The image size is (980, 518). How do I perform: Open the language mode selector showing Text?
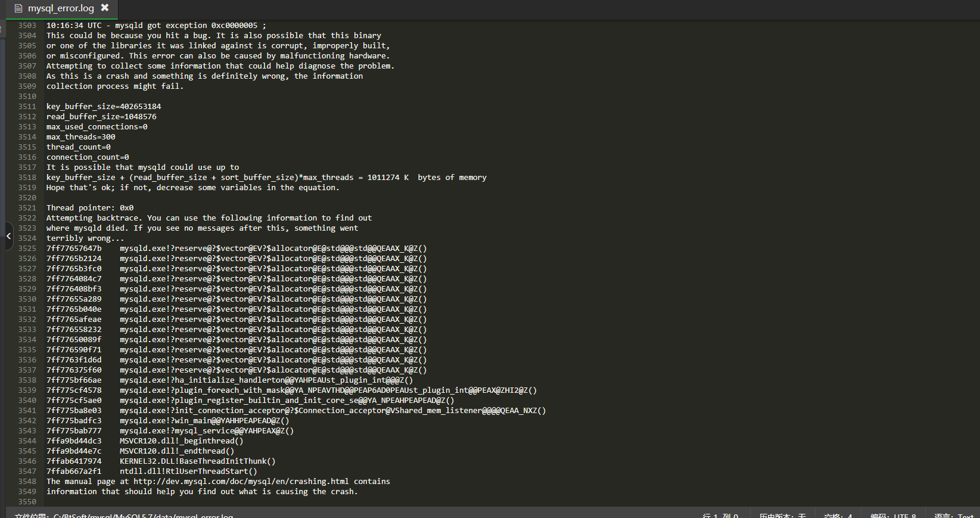pyautogui.click(x=953, y=515)
